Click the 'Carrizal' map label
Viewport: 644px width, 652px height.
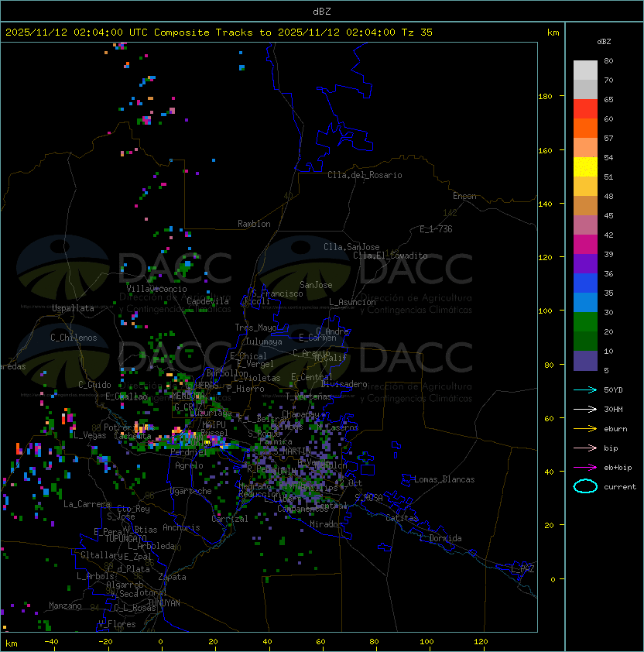click(230, 519)
